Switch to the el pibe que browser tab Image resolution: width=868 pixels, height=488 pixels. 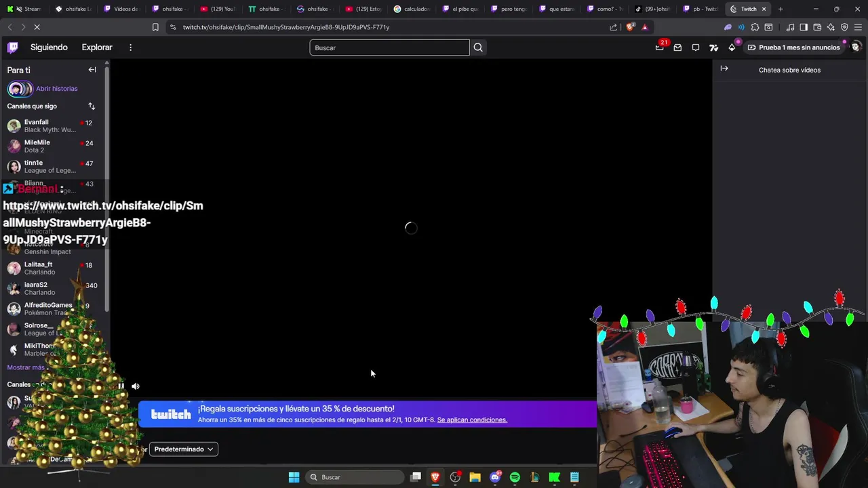tap(461, 9)
